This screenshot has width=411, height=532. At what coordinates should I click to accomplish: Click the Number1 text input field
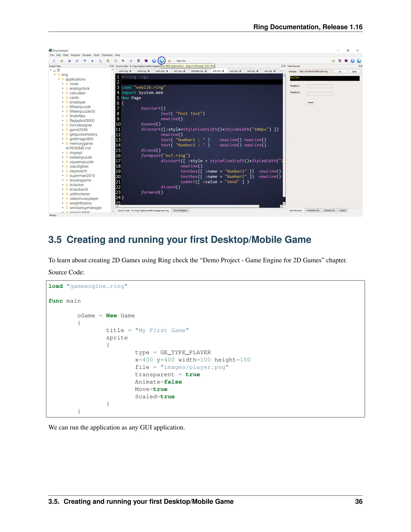319,86
